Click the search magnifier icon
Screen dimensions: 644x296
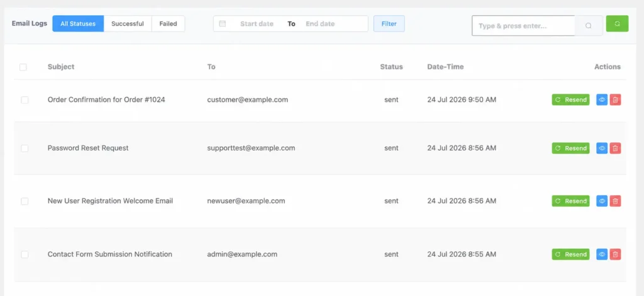click(x=589, y=25)
